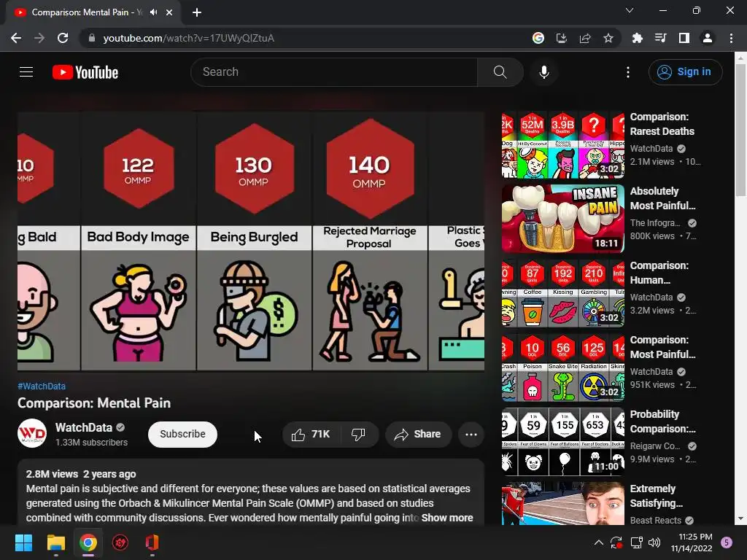Open the YouTube hamburger guide menu
Screen dimensions: 747x560
coord(26,72)
